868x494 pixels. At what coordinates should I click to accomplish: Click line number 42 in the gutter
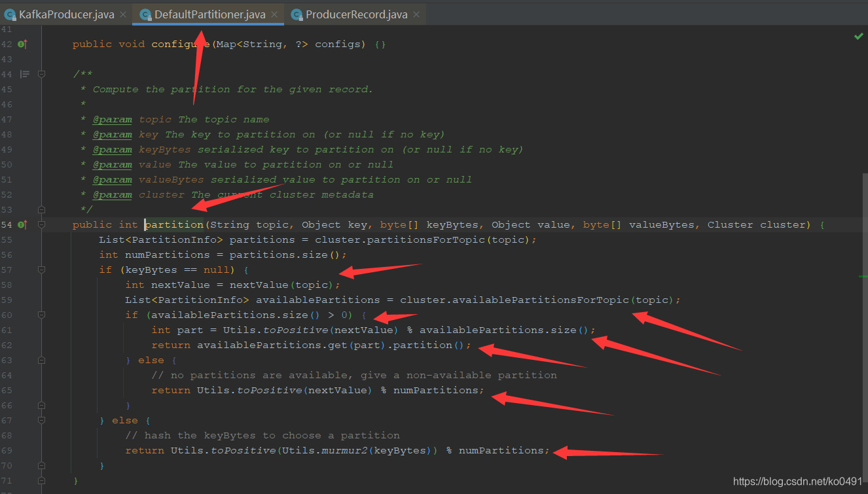7,44
